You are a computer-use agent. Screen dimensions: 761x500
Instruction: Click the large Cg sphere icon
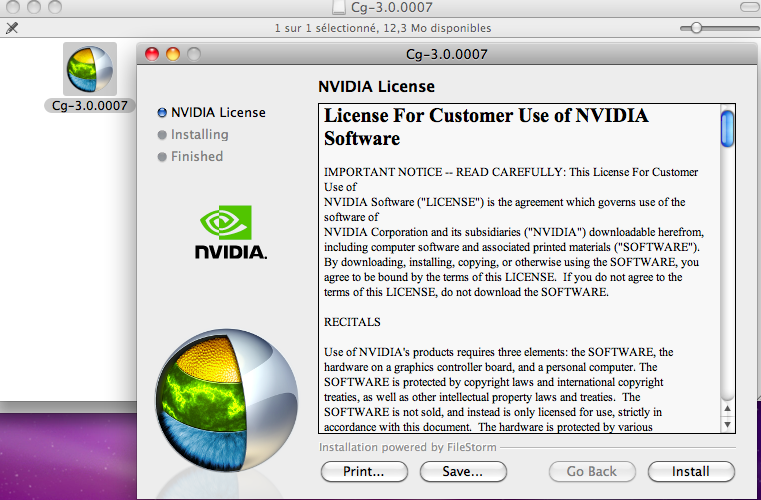pos(226,400)
